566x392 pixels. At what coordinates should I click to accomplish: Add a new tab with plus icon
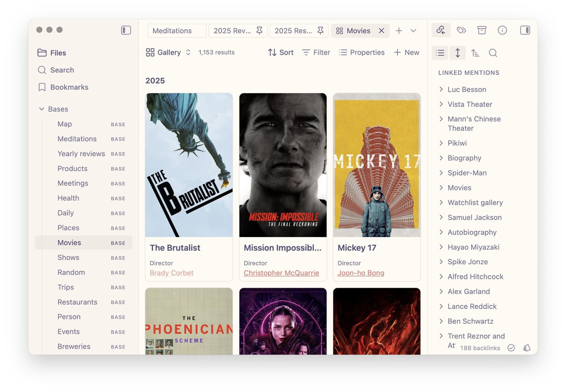[x=399, y=31]
